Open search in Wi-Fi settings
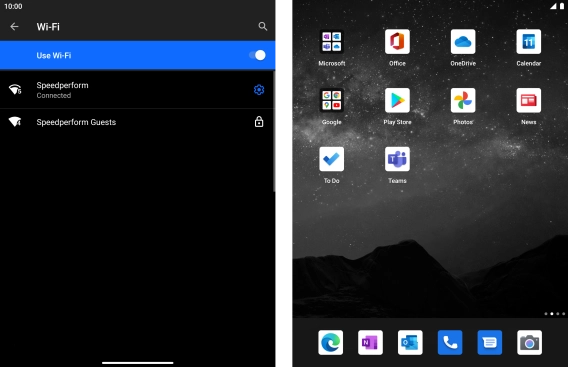The height and width of the screenshot is (367, 568). [x=263, y=26]
